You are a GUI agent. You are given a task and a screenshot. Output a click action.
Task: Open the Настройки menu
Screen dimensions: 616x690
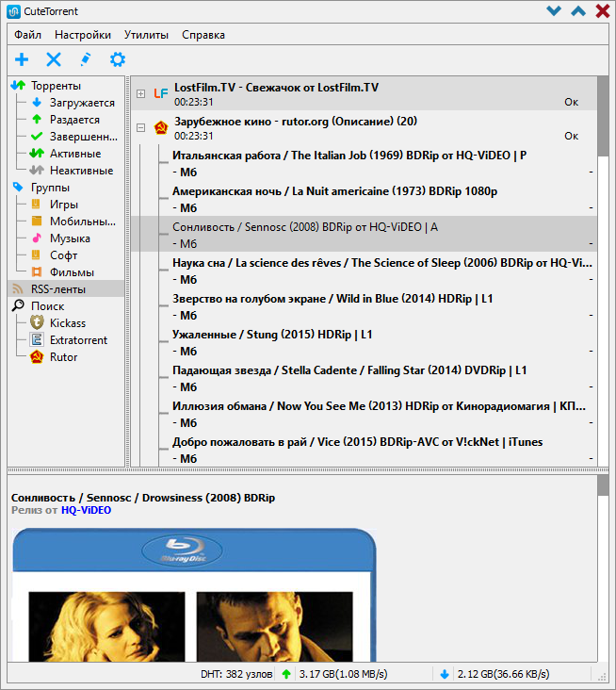point(83,35)
